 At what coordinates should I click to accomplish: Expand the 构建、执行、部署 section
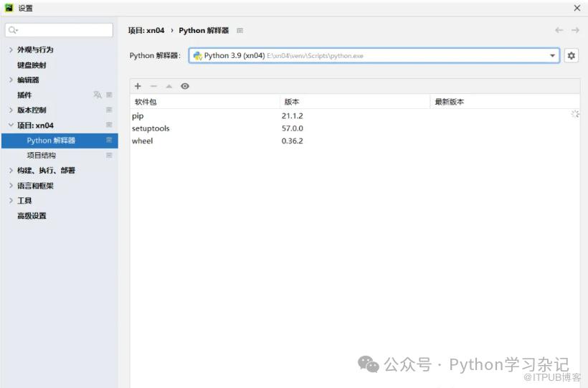click(11, 171)
